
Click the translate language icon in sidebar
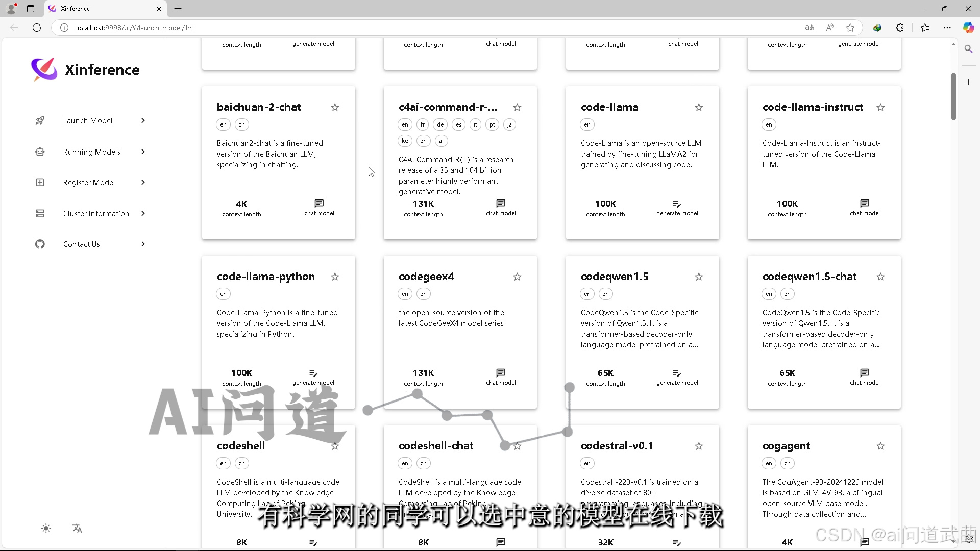click(77, 528)
